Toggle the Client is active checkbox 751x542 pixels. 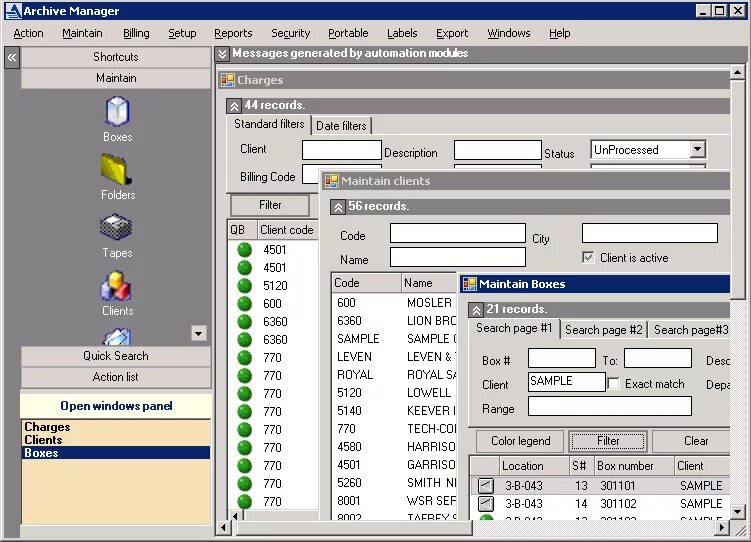coord(588,258)
